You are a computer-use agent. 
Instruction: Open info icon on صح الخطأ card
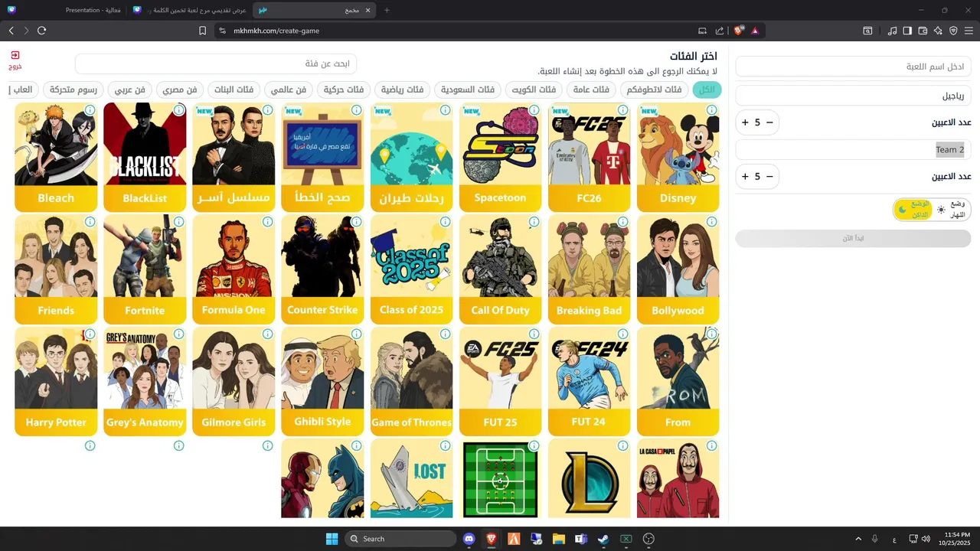point(357,110)
